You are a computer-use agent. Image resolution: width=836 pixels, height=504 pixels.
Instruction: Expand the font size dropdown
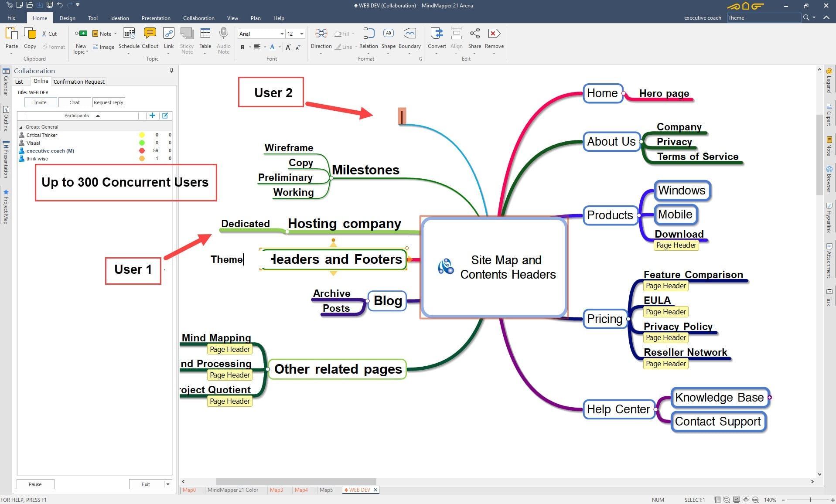[x=301, y=34]
